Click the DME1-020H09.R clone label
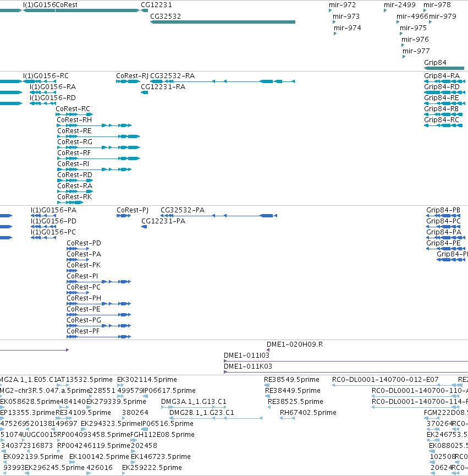 point(295,344)
